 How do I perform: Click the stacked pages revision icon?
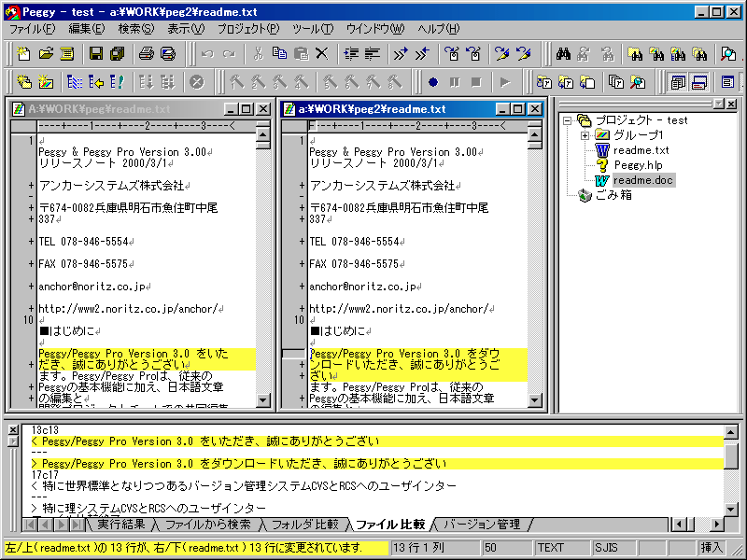click(x=616, y=82)
